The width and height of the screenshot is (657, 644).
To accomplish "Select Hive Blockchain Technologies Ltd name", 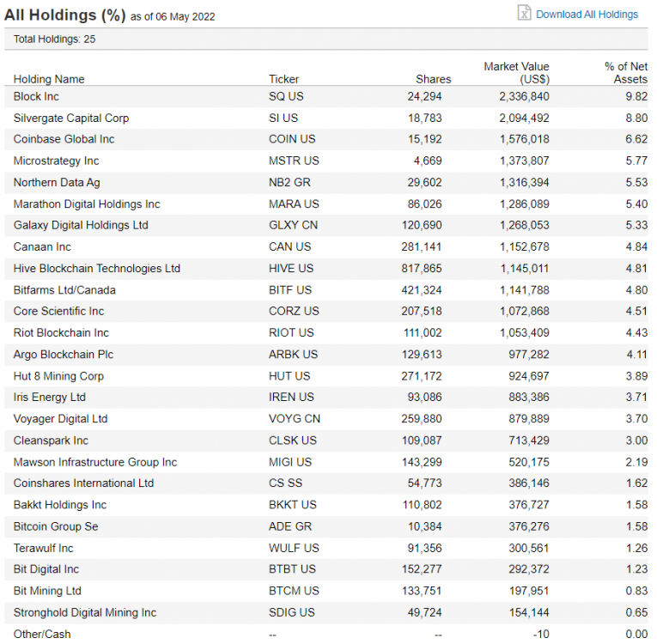I will point(97,269).
